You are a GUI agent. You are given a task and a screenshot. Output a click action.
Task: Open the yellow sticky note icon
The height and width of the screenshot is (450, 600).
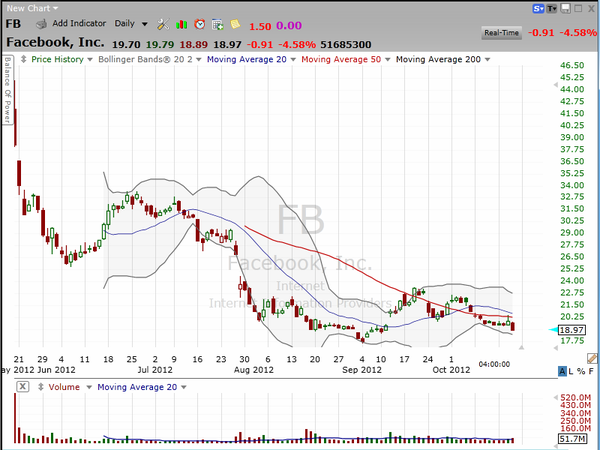coord(235,24)
